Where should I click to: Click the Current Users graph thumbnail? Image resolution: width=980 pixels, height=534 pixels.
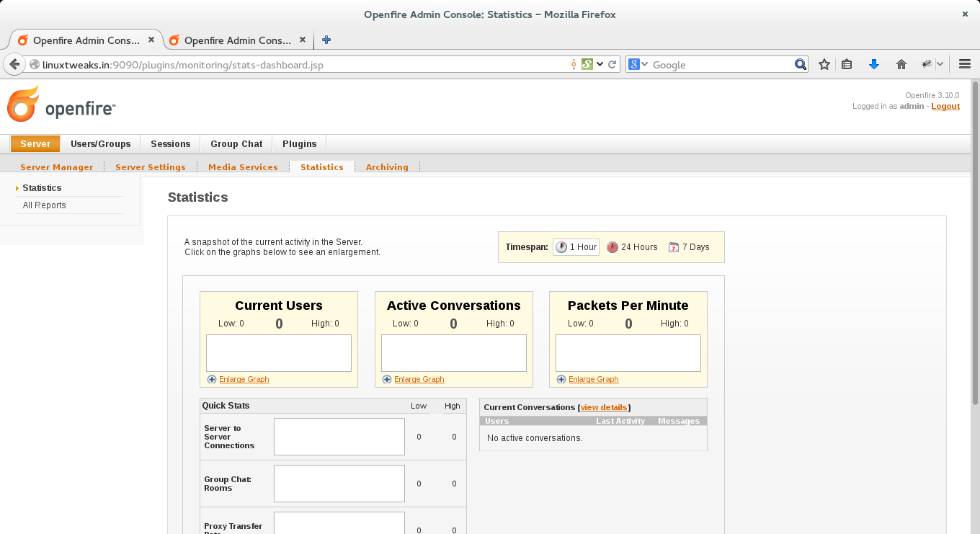[x=279, y=353]
